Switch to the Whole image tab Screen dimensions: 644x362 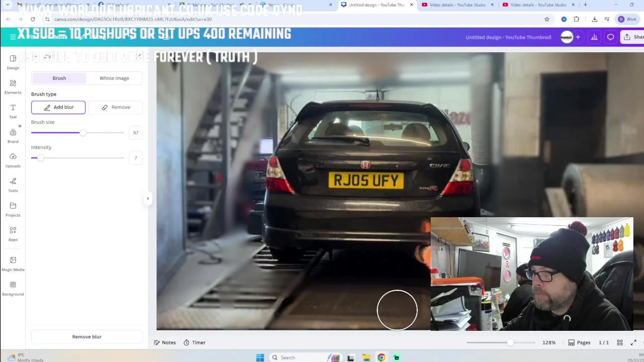114,78
